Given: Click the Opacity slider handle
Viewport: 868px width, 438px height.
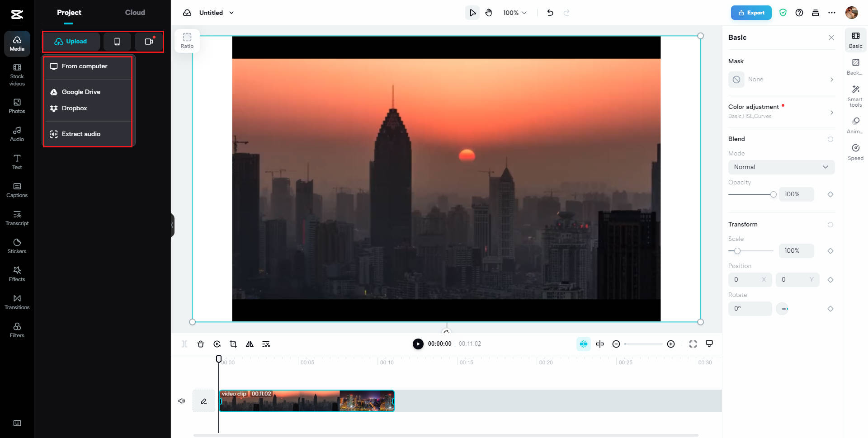Looking at the screenshot, I should 774,194.
